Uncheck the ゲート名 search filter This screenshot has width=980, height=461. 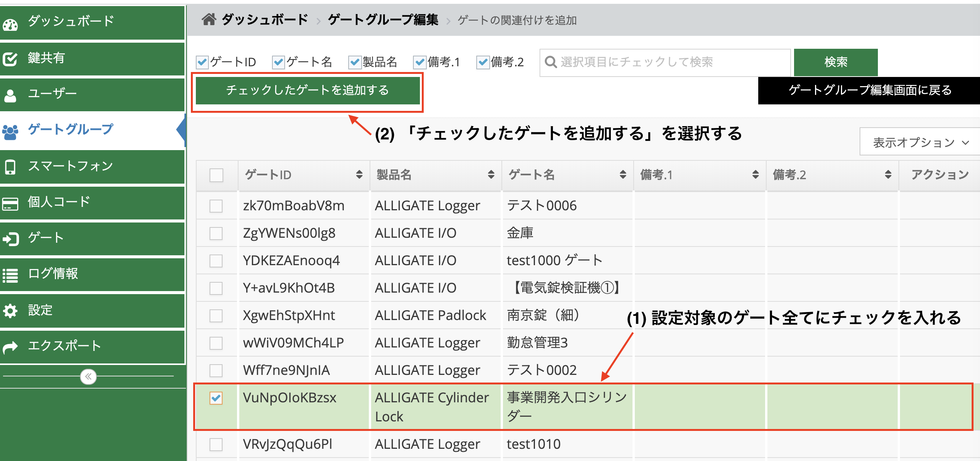pyautogui.click(x=279, y=62)
